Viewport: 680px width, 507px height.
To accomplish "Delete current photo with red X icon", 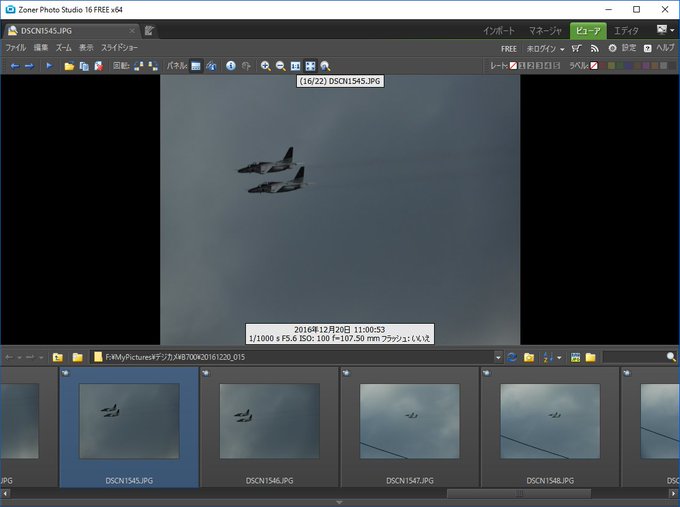I will pos(98,66).
